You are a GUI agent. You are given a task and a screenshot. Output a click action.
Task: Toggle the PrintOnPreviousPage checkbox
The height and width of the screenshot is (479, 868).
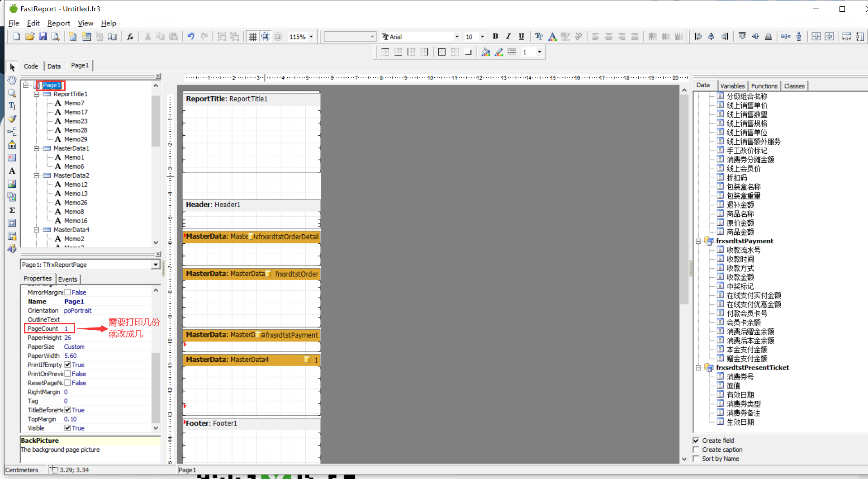67,374
